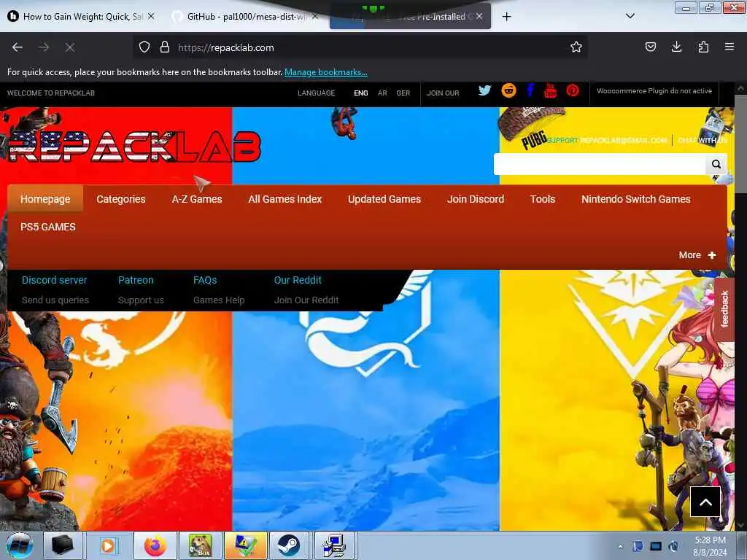747x560 pixels.
Task: Open Updated Games menu item
Action: click(384, 199)
